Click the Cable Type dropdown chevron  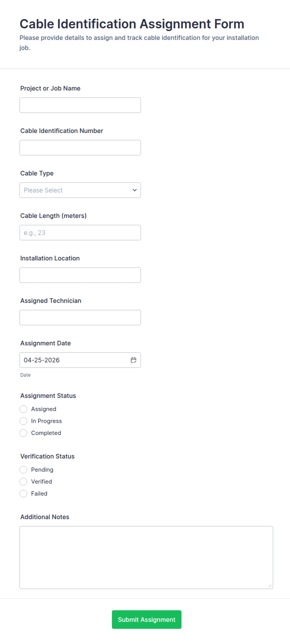coord(134,190)
